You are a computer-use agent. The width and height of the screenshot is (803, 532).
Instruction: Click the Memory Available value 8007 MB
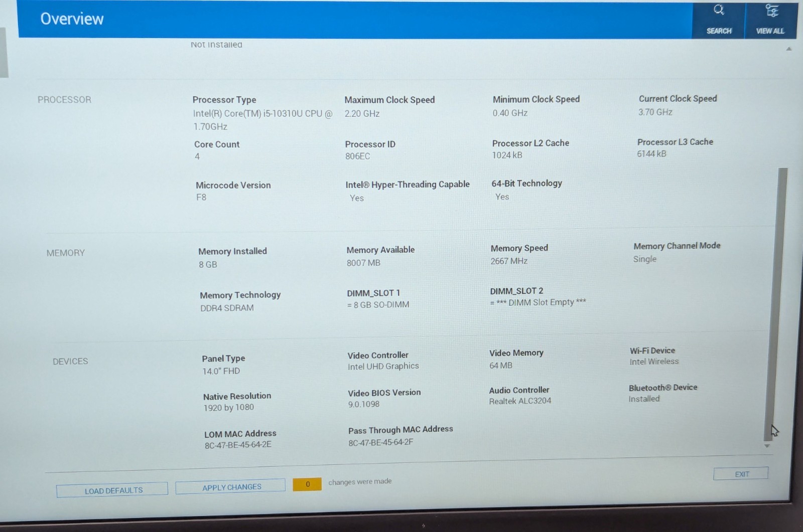[x=363, y=263]
